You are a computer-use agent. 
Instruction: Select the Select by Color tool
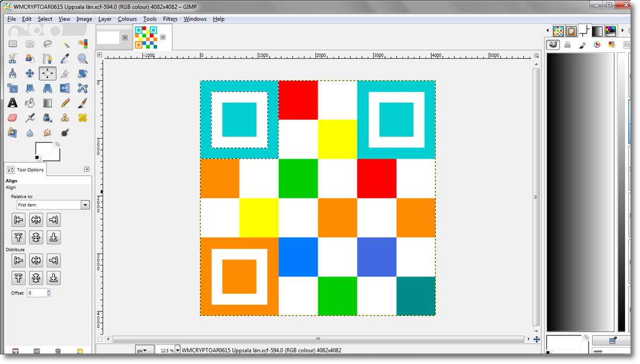pyautogui.click(x=82, y=44)
